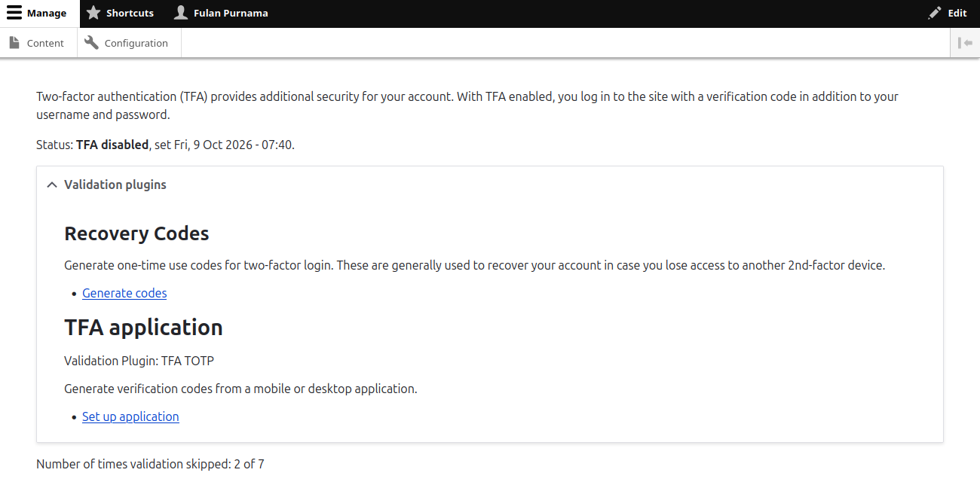Open the Fulan Purnama account menu
Viewport: 980px width, 488px height.
(x=231, y=13)
